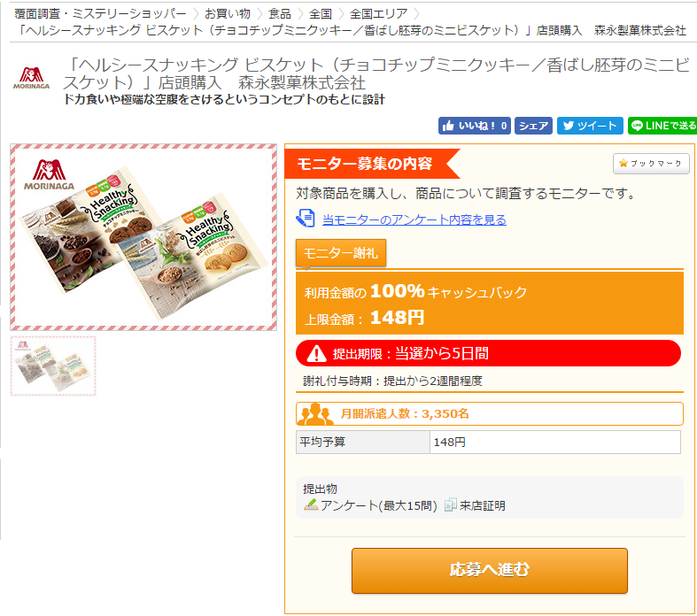Image resolution: width=697 pixels, height=616 pixels.
Task: Click the Facebook シェア share button
Action: (x=533, y=126)
